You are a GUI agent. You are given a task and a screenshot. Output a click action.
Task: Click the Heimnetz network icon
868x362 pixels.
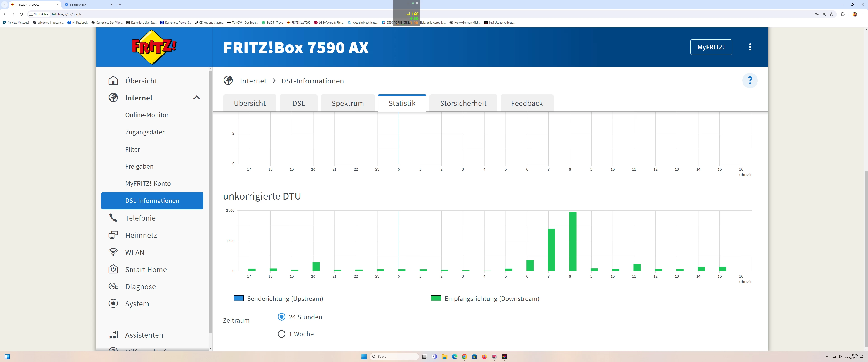tap(113, 235)
